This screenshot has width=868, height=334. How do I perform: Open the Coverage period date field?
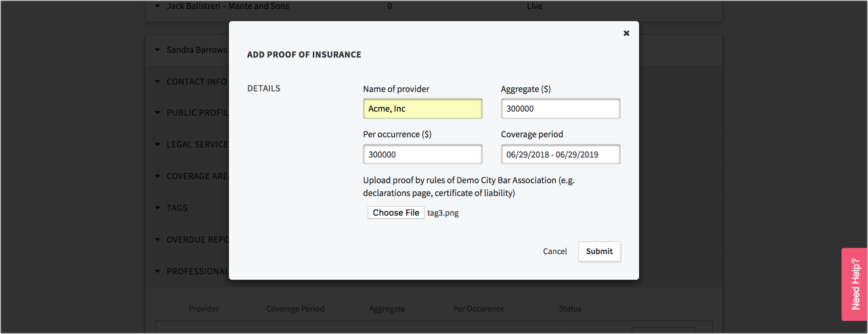point(560,155)
